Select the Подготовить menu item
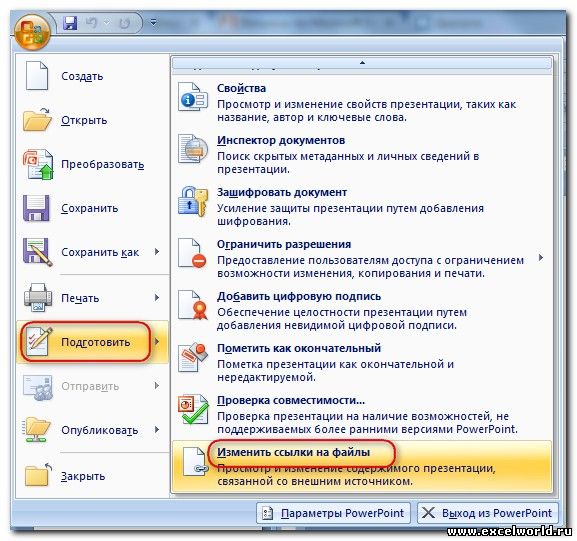The width and height of the screenshot is (577, 541). [x=92, y=342]
